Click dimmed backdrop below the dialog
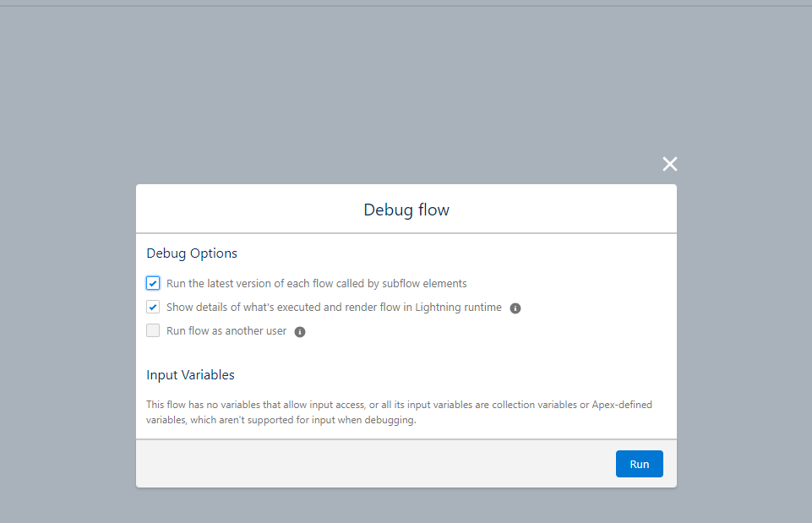Viewport: 812px width, 523px height. pyautogui.click(x=406, y=505)
